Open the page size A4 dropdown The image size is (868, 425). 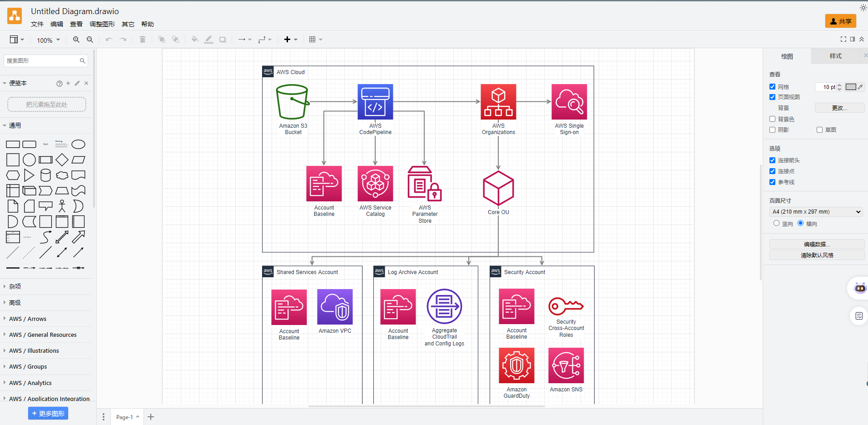[x=816, y=212]
